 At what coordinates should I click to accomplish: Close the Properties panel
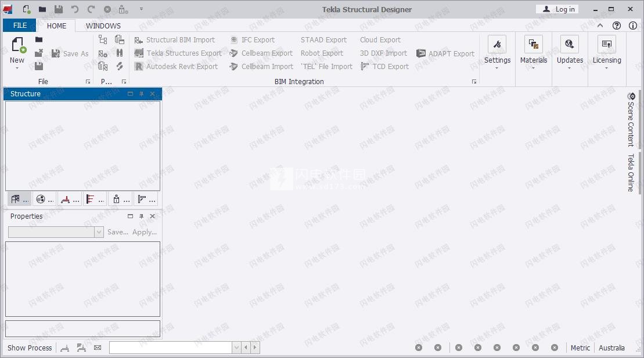coord(152,216)
